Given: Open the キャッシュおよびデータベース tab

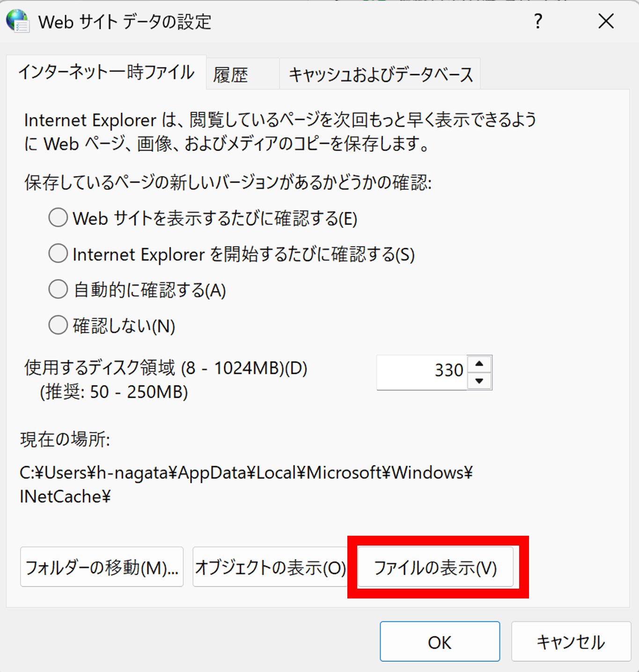Looking at the screenshot, I should pyautogui.click(x=380, y=74).
